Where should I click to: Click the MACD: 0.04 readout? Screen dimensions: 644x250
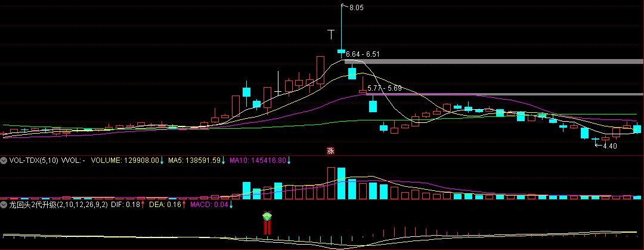[x=208, y=205]
